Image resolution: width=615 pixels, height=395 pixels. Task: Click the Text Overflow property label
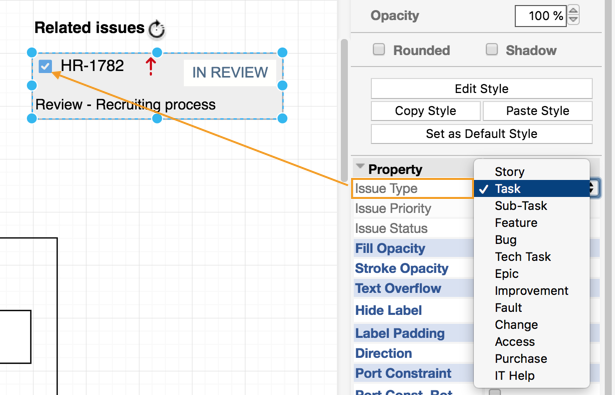(x=398, y=288)
